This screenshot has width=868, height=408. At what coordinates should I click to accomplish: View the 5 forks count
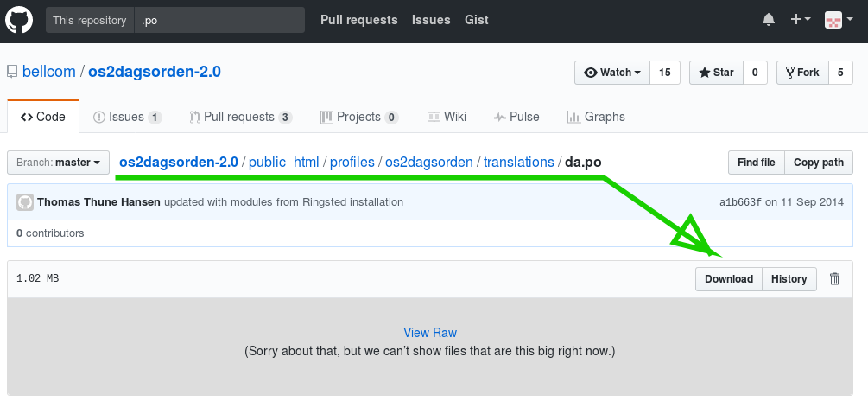click(x=840, y=73)
